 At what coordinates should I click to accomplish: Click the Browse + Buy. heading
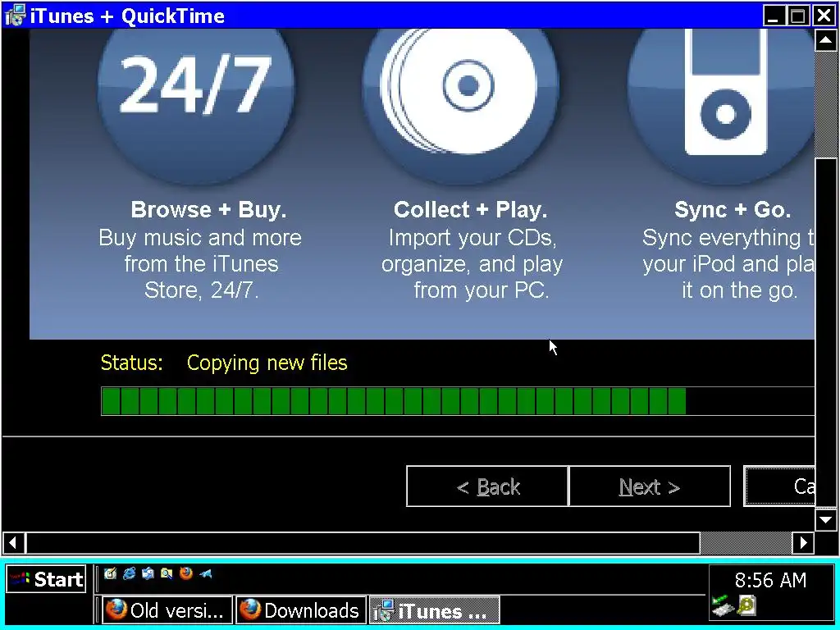tap(208, 209)
